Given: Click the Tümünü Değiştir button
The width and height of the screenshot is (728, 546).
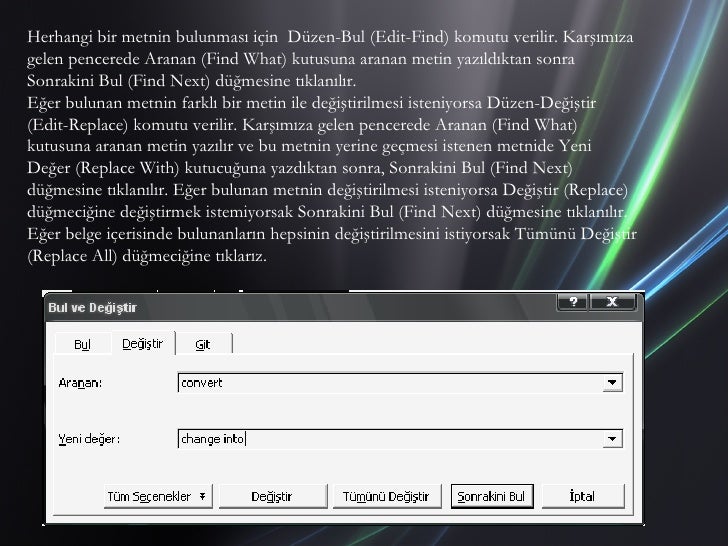Looking at the screenshot, I should 386,496.
